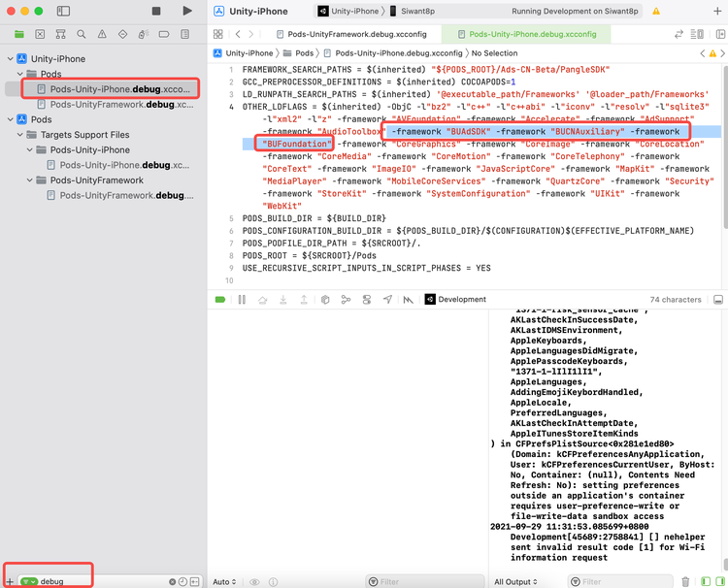The image size is (728, 588).
Task: Jump to next issue arrow
Action: click(x=723, y=53)
